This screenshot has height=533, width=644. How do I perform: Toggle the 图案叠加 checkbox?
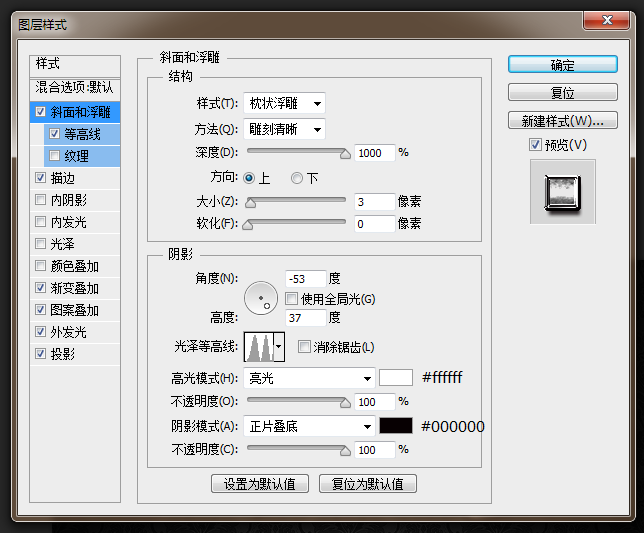(x=40, y=310)
